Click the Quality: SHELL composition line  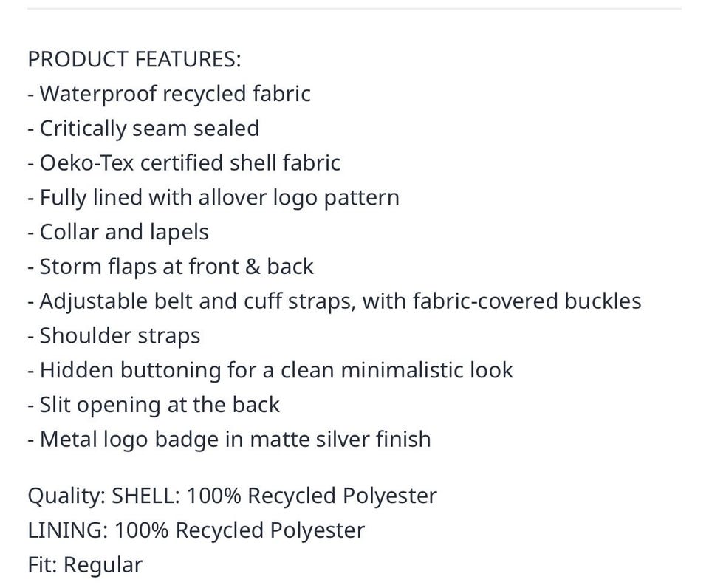(233, 496)
